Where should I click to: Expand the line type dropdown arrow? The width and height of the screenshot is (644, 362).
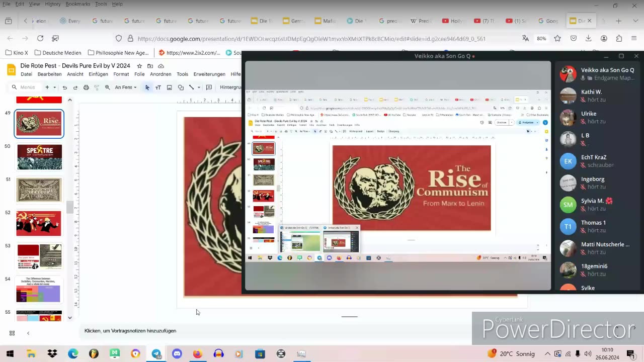tap(199, 87)
